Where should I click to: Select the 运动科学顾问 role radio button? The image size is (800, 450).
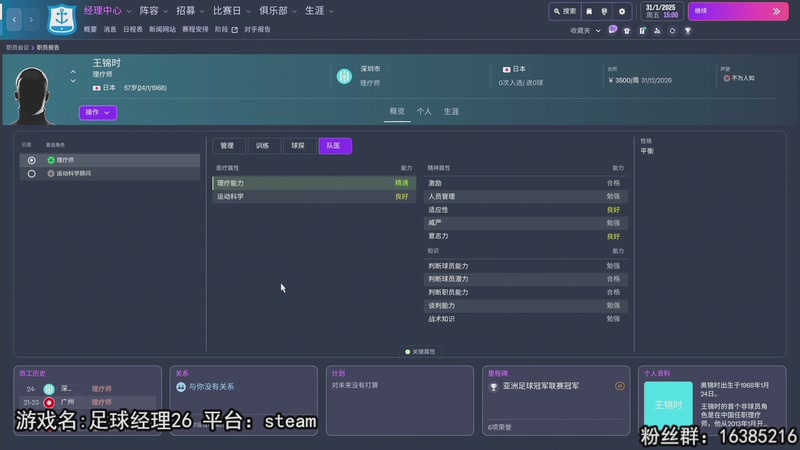pos(32,173)
